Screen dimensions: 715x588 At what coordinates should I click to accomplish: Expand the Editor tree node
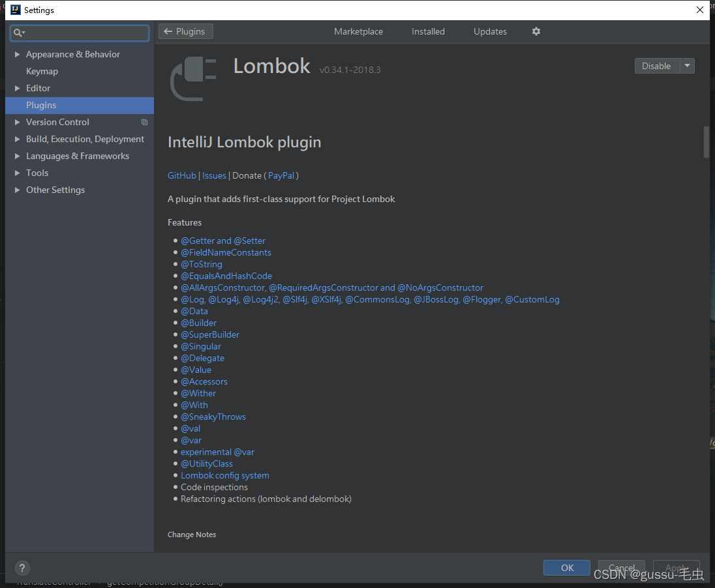click(18, 89)
